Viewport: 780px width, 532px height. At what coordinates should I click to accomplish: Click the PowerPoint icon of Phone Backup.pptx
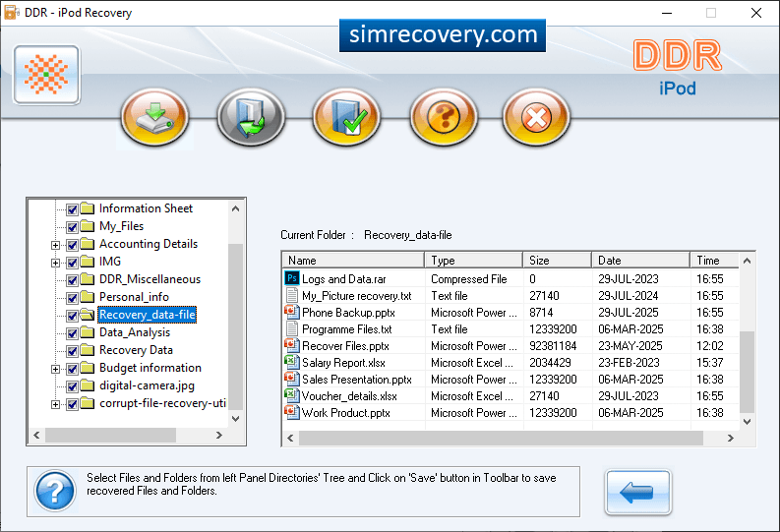coord(291,312)
